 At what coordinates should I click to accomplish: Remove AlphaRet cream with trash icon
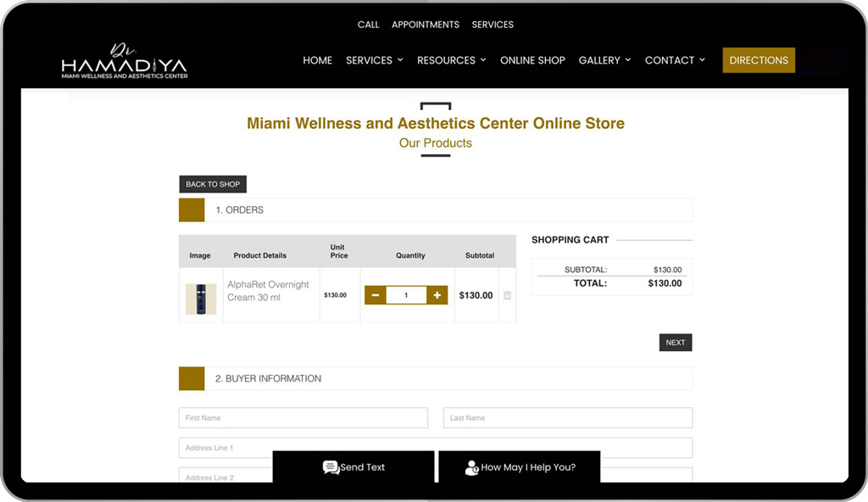coord(507,295)
